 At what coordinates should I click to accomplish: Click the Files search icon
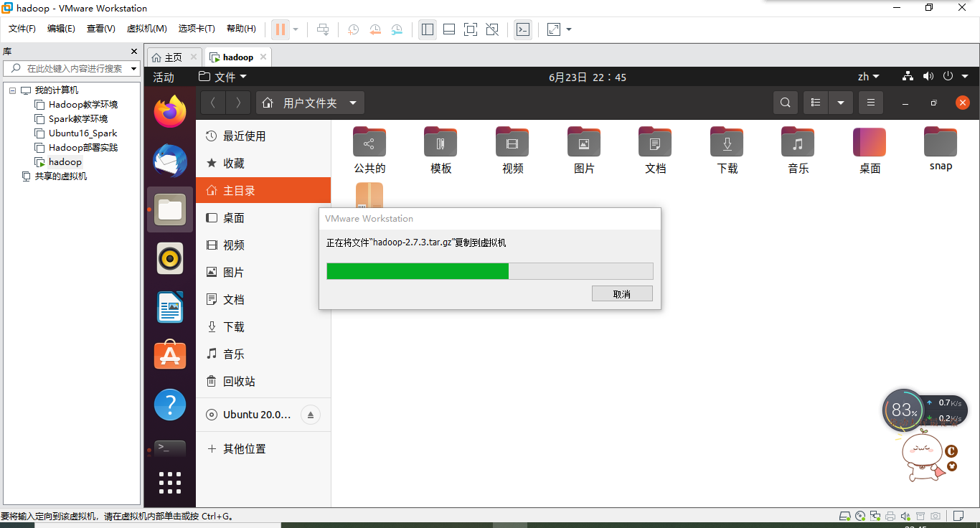[x=786, y=103]
